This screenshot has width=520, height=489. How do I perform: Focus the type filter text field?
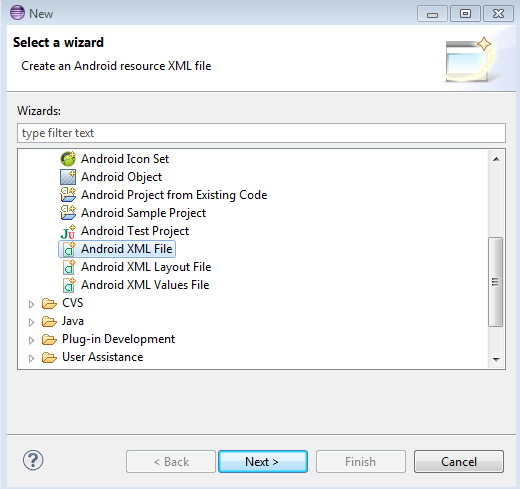pos(261,133)
